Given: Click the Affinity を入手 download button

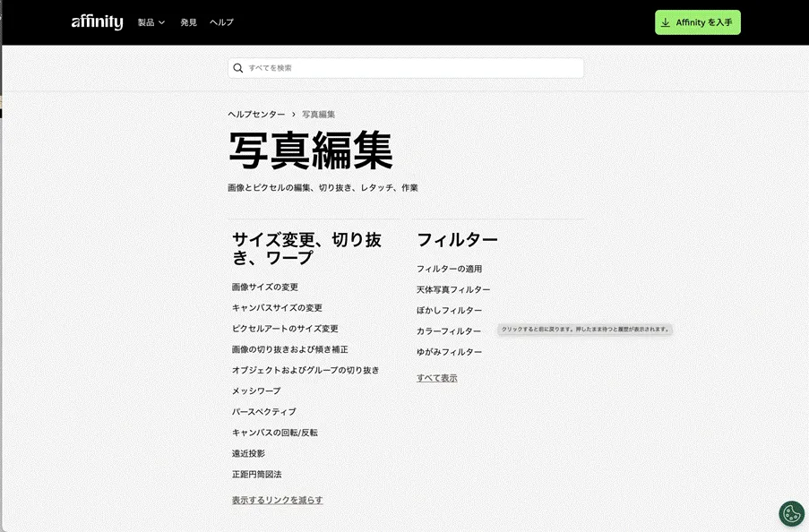Looking at the screenshot, I should [697, 22].
